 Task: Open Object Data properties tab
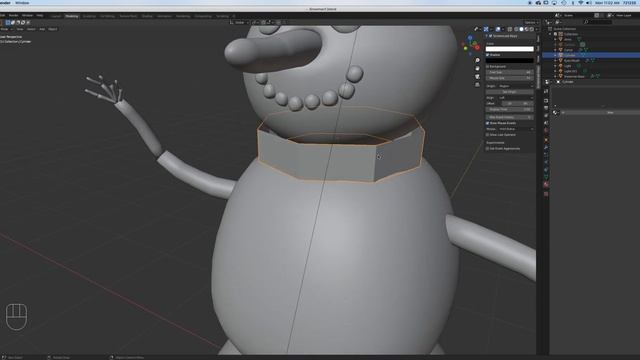tap(546, 177)
